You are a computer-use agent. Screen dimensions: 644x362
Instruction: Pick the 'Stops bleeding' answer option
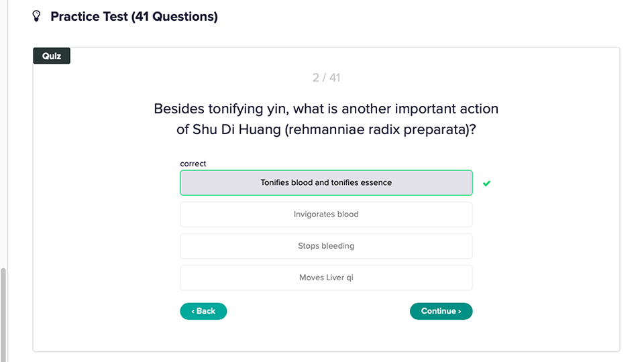[x=326, y=246]
